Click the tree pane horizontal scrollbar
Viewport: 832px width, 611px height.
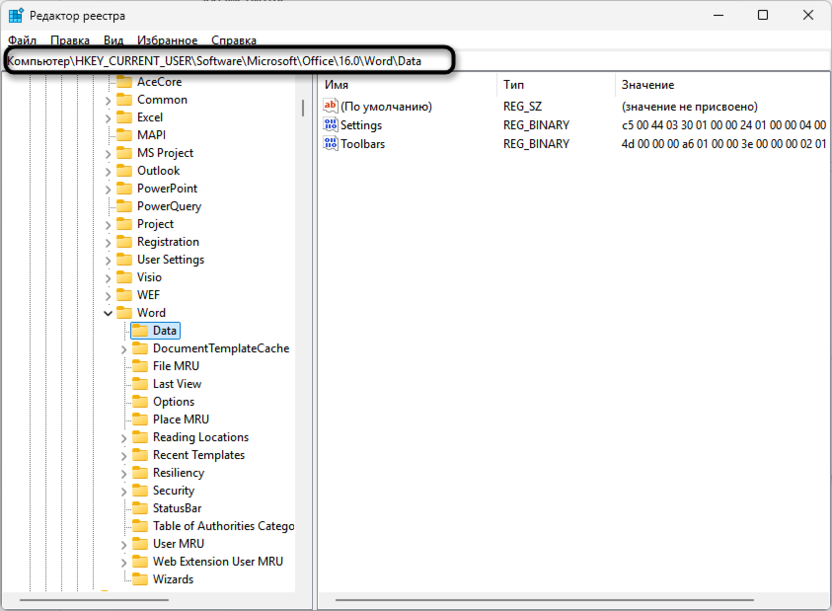click(94, 600)
